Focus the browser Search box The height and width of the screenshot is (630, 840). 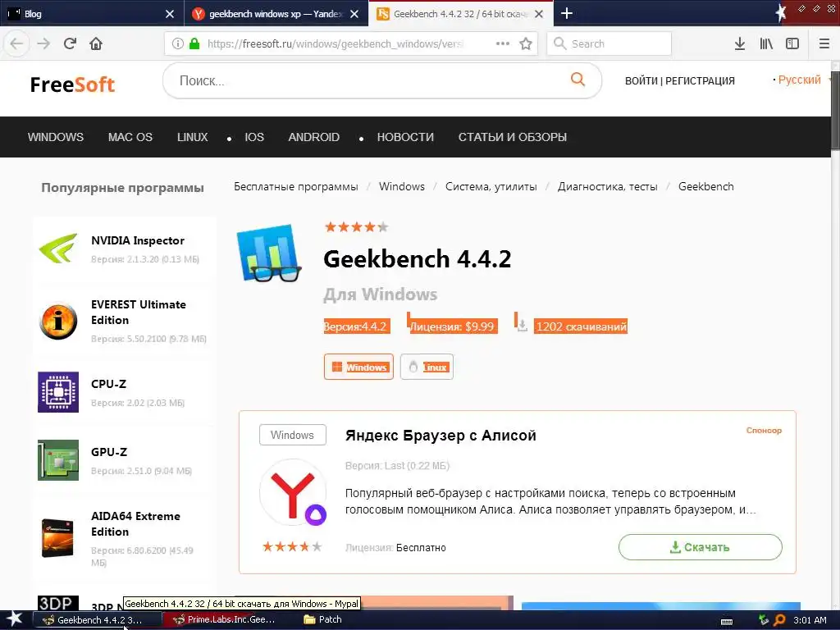(609, 43)
